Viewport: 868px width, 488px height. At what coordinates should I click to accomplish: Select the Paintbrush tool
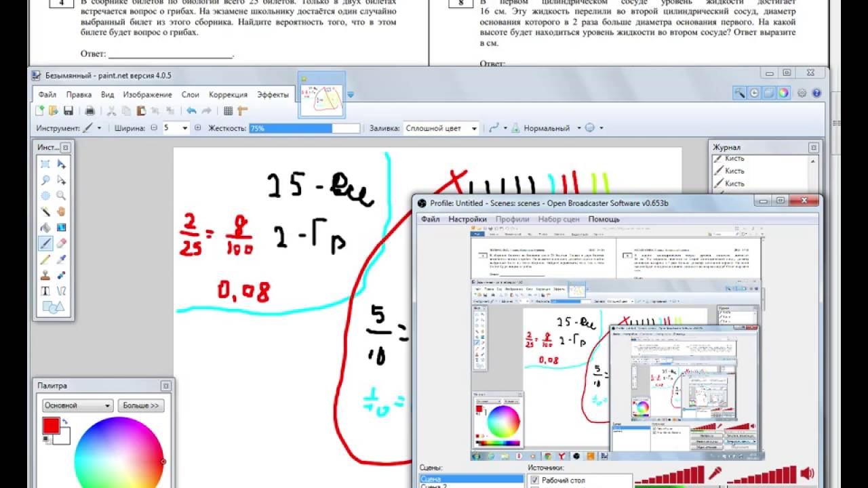click(45, 243)
